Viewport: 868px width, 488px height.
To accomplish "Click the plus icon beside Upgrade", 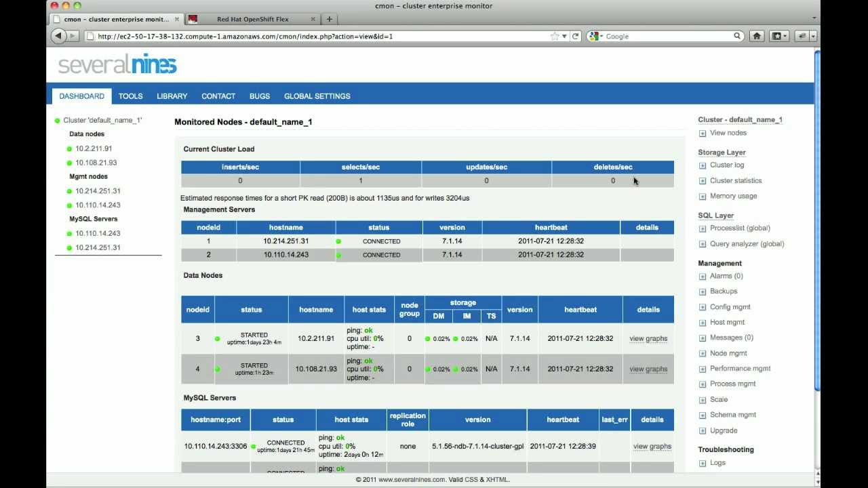I will (x=703, y=431).
